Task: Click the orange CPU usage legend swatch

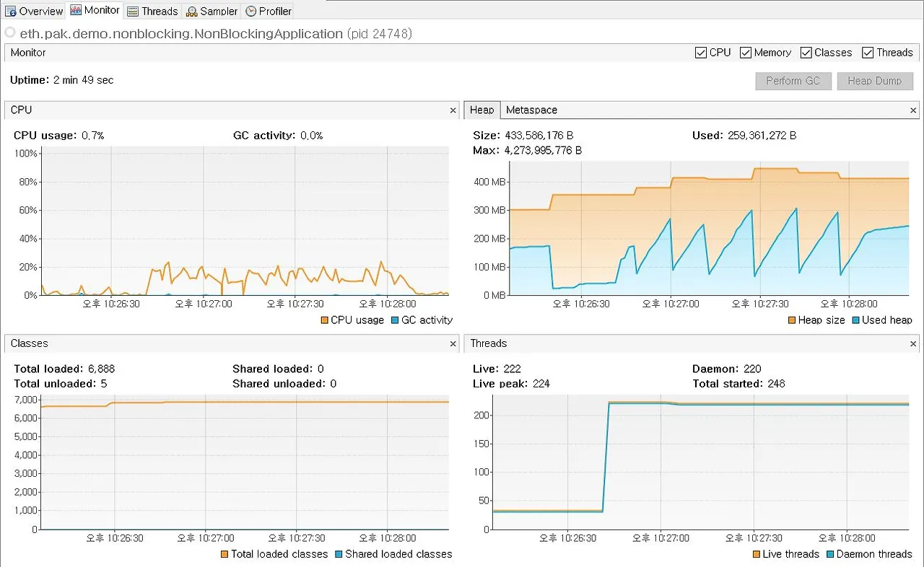Action: pos(324,320)
